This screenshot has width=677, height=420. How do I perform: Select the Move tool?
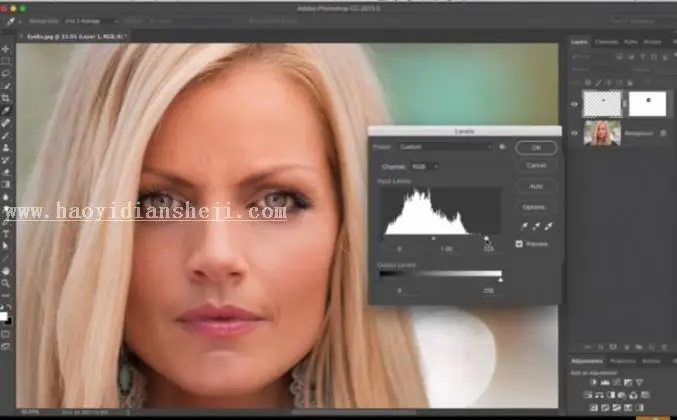(x=6, y=49)
